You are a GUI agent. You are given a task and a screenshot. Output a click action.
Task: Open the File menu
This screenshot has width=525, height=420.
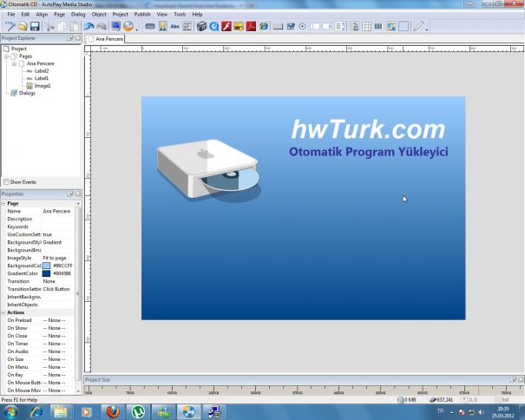11,15
